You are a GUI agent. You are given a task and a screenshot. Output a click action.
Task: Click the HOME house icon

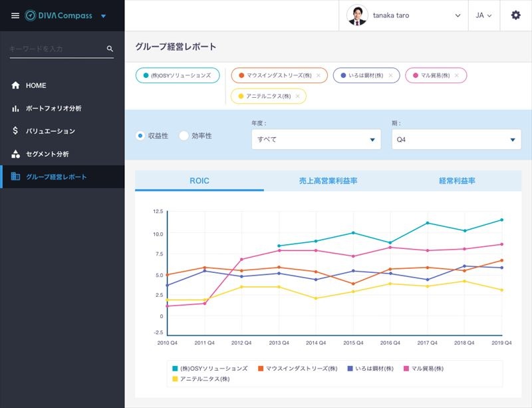pyautogui.click(x=15, y=86)
